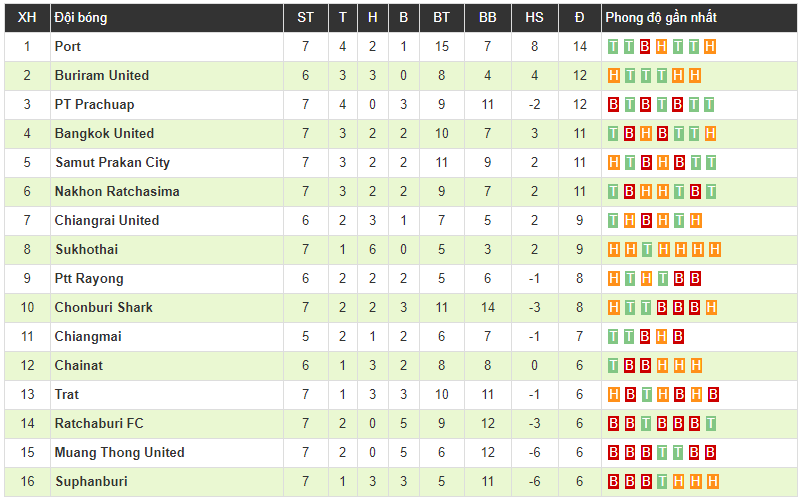This screenshot has height=502, width=804.
Task: Open the Port team link
Action: [x=68, y=46]
